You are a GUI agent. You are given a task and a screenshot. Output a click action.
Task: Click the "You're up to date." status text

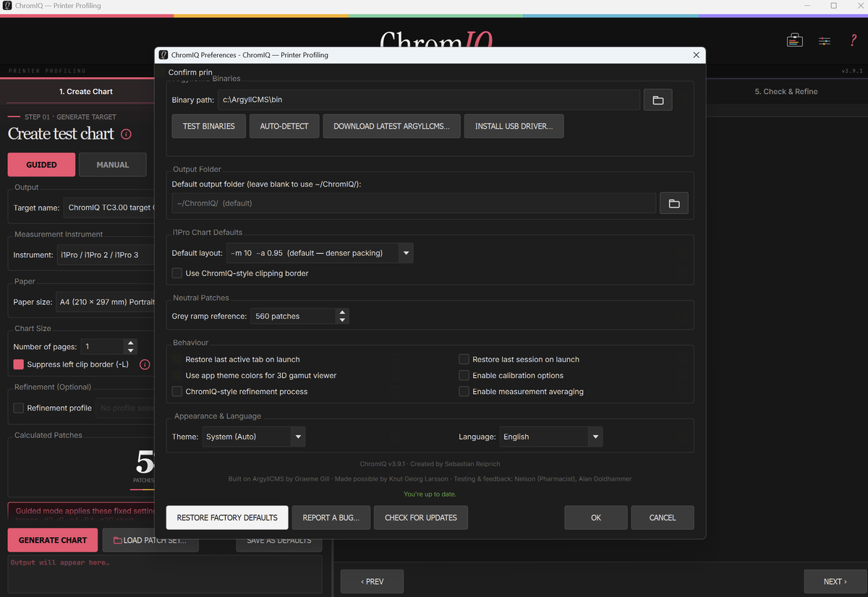point(430,494)
